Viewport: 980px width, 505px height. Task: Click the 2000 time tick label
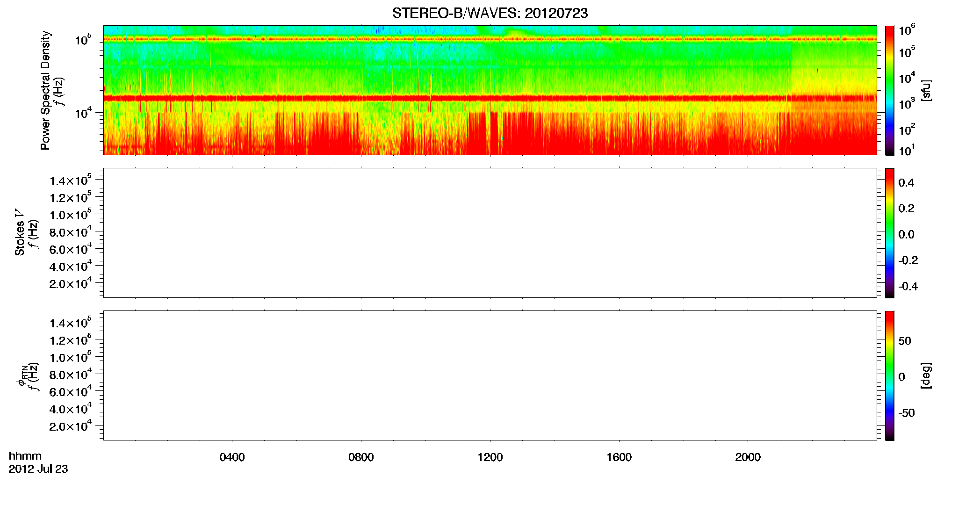click(748, 457)
